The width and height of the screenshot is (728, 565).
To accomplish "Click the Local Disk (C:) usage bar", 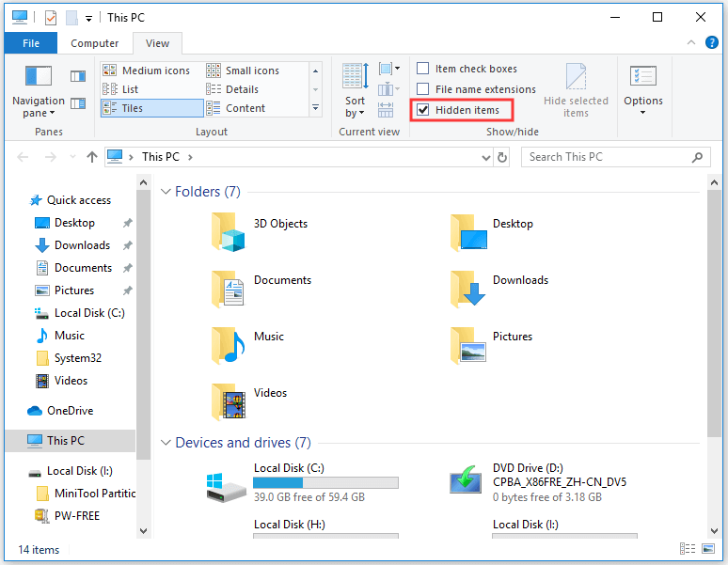I will point(324,483).
